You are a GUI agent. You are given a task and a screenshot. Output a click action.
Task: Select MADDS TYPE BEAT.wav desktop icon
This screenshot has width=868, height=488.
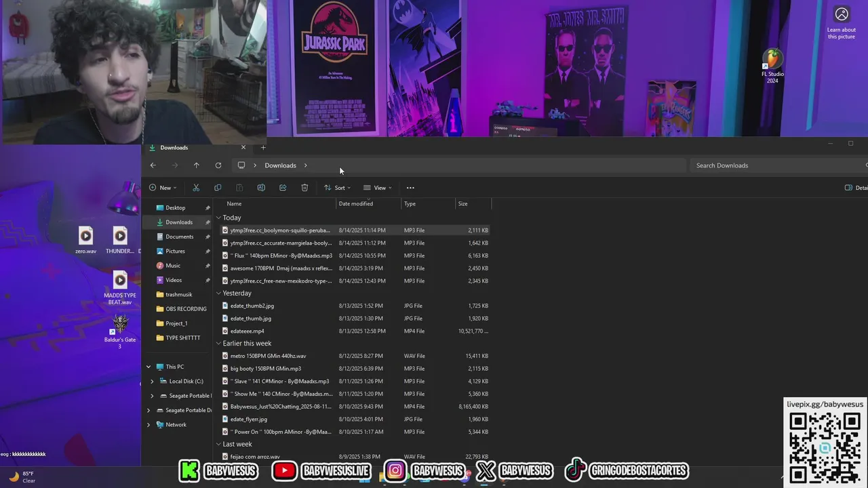[120, 287]
